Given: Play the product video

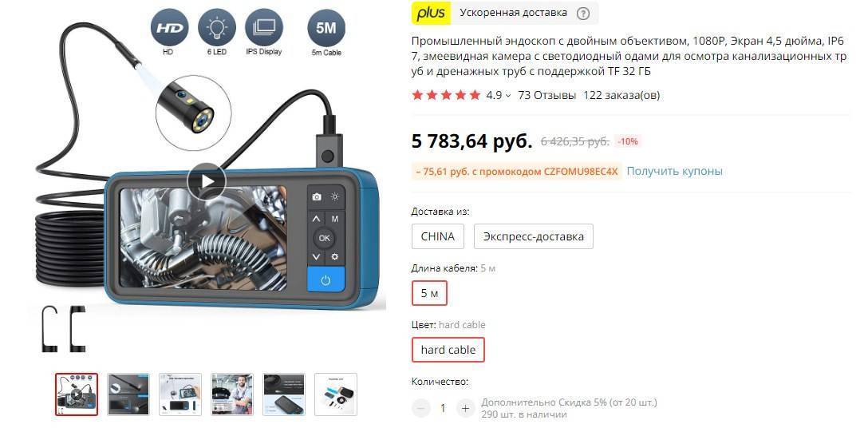Looking at the screenshot, I should (x=206, y=181).
